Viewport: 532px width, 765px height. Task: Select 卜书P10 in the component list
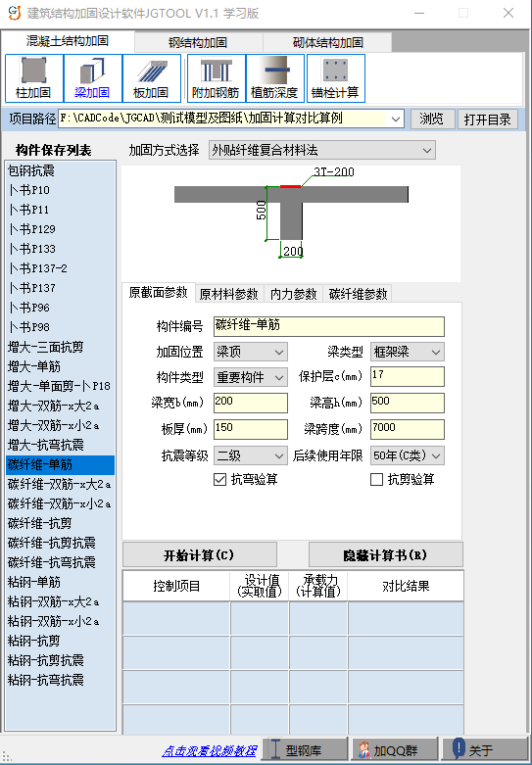point(60,190)
